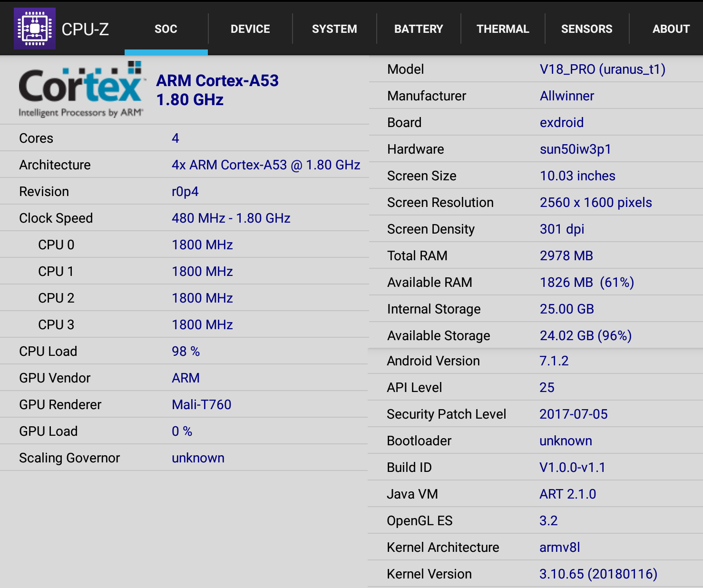Select Android Version value 7.1.2
Screen dimensions: 703x588
(554, 361)
